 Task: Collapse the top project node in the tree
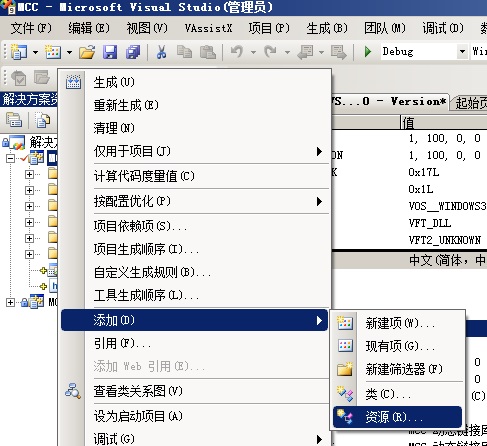(x=10, y=158)
